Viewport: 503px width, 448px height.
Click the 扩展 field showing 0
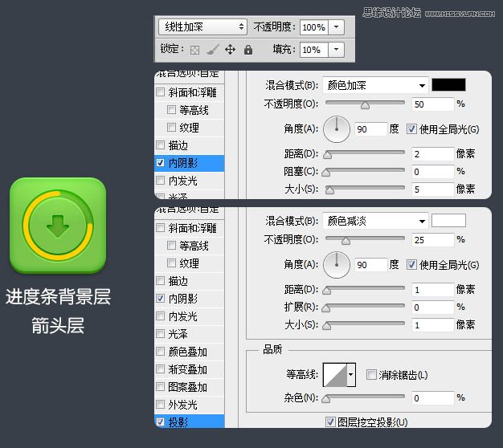432,307
